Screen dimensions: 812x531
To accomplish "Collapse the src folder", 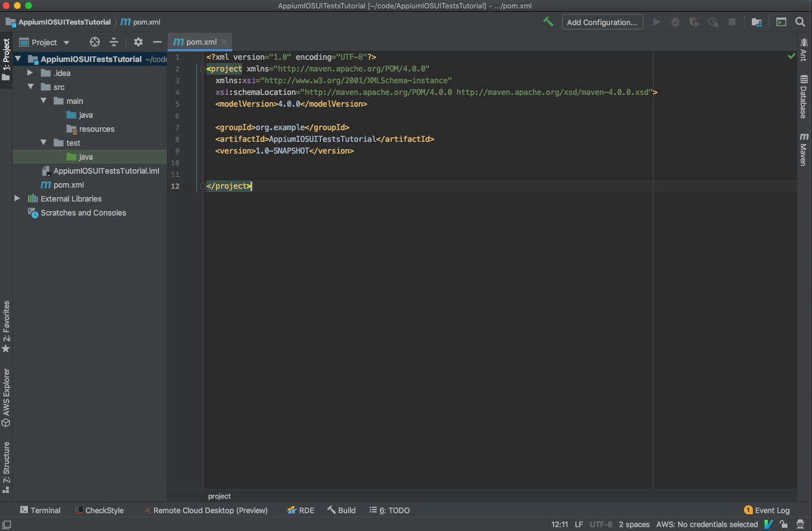I will [x=31, y=87].
